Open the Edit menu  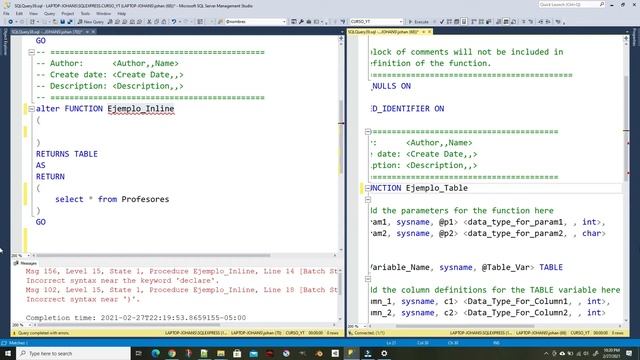(19, 13)
